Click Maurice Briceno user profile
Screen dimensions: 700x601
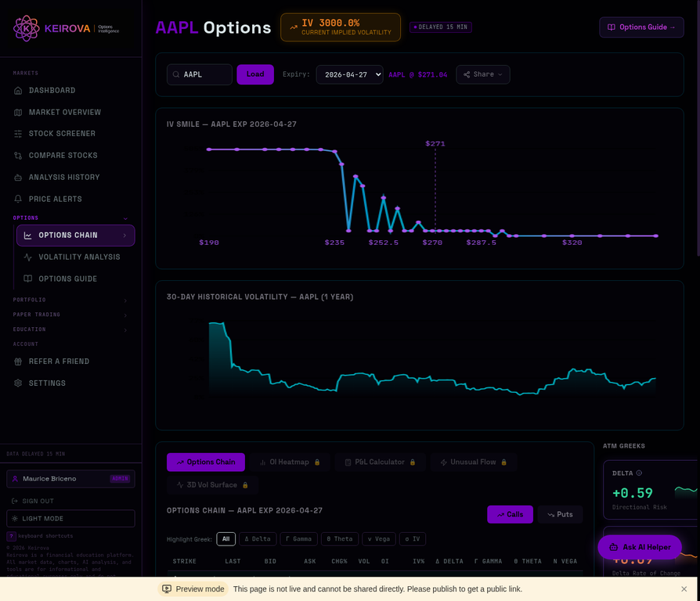[x=70, y=479]
